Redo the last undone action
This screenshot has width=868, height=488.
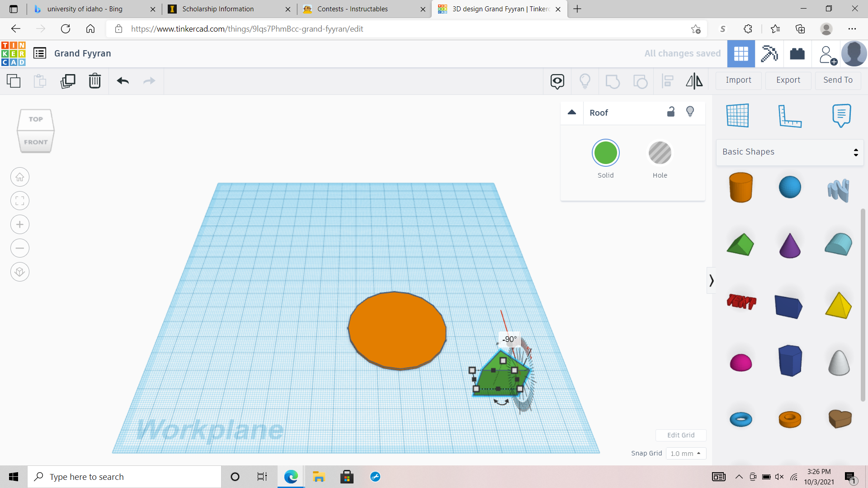pyautogui.click(x=149, y=81)
